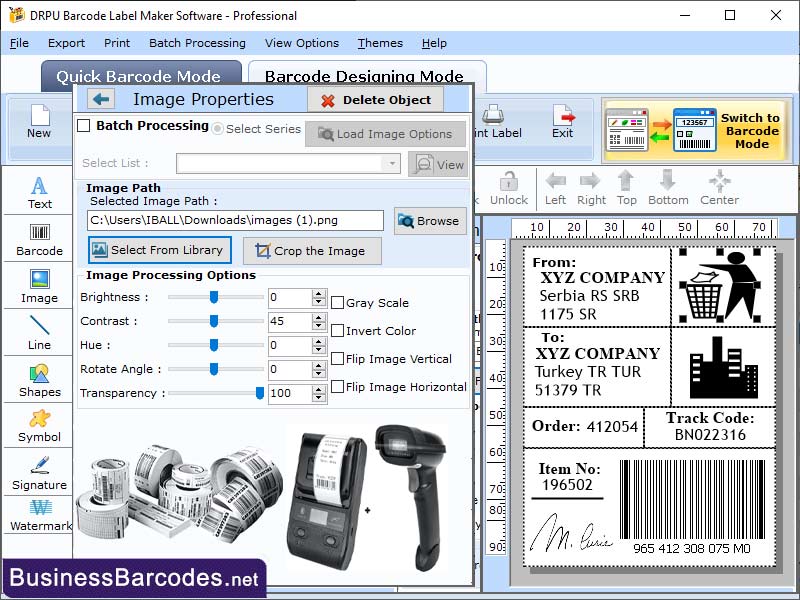Switch to Barcode Designing Mode tab
The image size is (800, 600).
click(x=367, y=77)
